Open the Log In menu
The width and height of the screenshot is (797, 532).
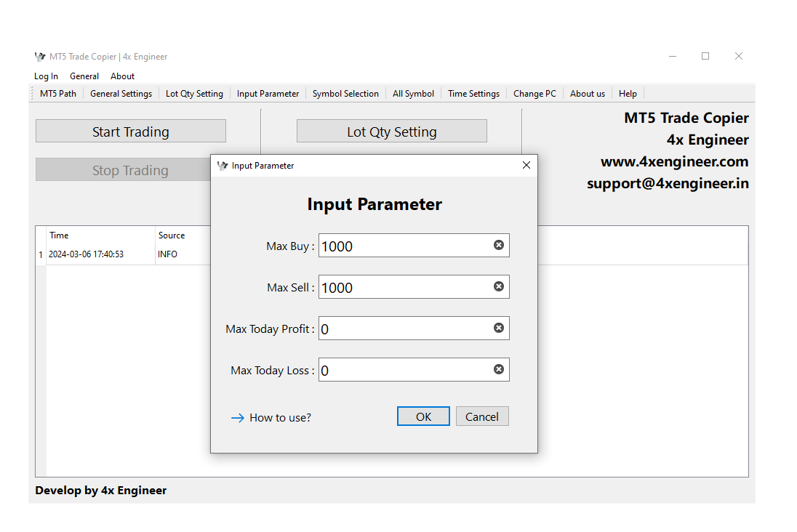coord(46,76)
